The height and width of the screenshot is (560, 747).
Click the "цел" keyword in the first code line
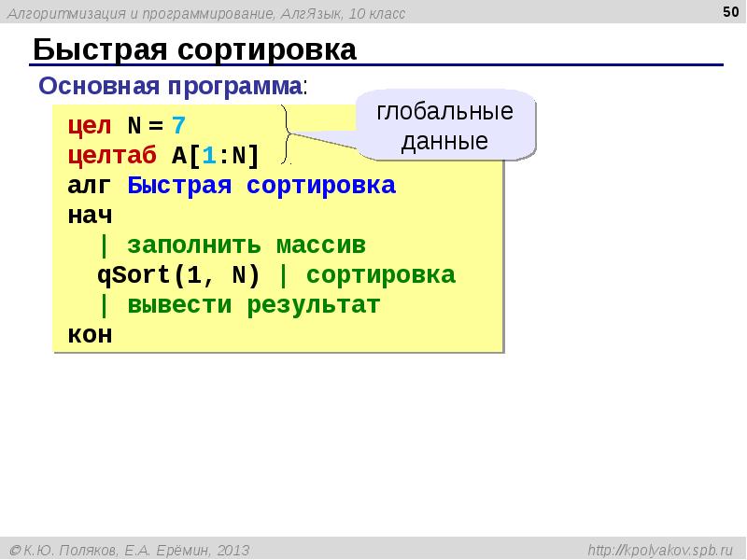click(x=90, y=125)
